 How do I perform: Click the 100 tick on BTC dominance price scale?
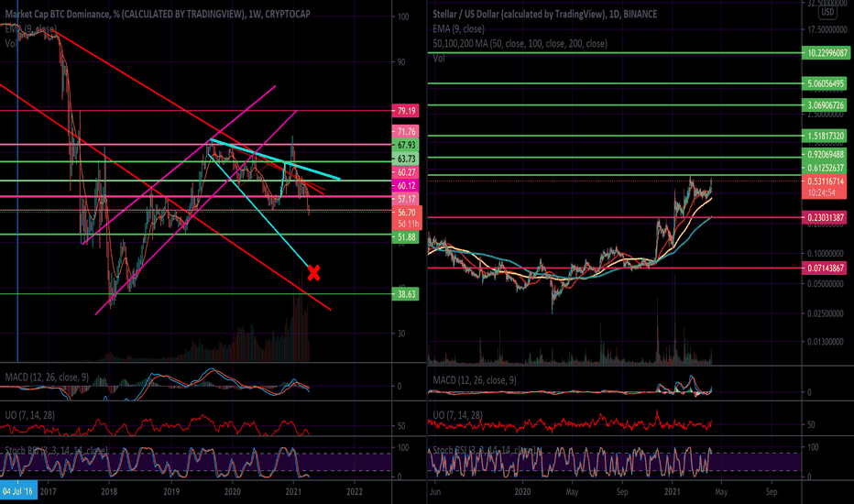403,16
